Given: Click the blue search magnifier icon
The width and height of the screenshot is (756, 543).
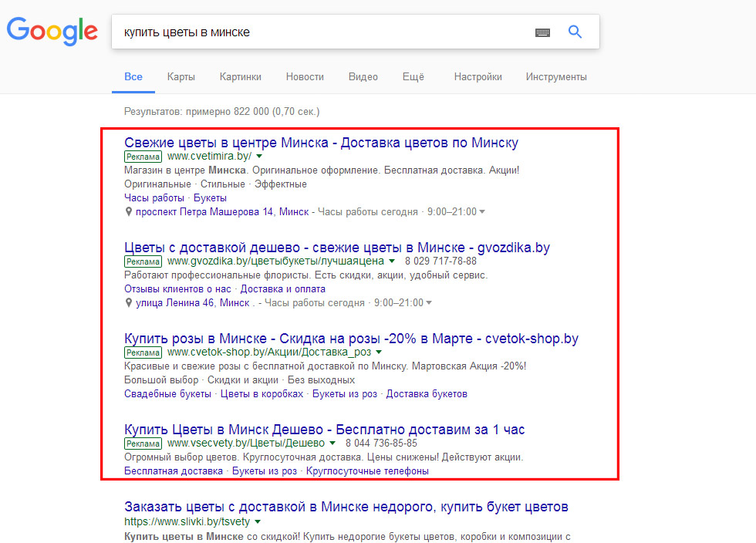Looking at the screenshot, I should pos(575,32).
